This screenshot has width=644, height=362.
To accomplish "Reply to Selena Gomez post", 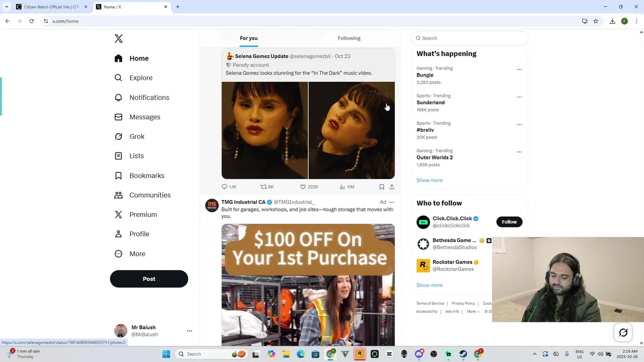I will [x=229, y=187].
